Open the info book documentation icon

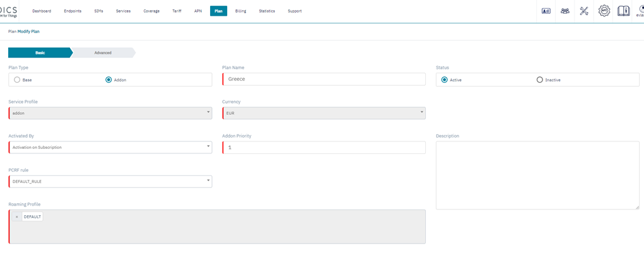click(623, 11)
